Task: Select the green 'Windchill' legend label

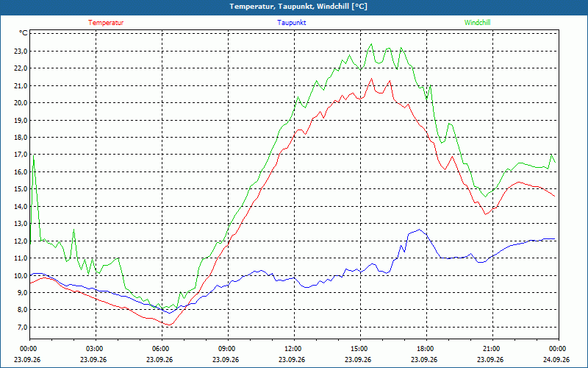Action: coord(477,23)
